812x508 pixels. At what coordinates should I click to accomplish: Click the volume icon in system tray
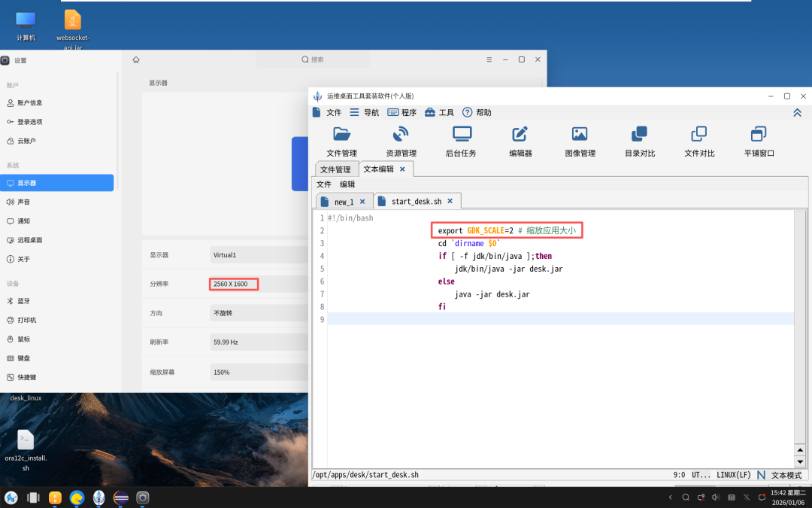coord(716,497)
